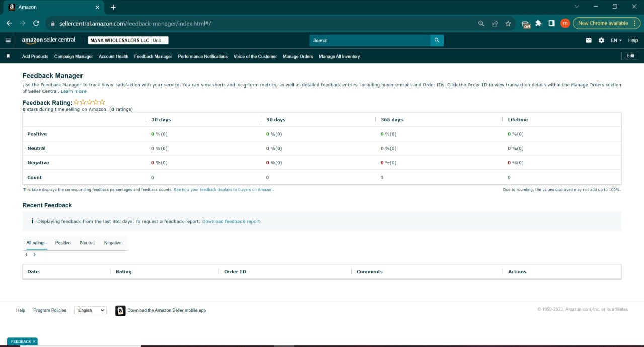This screenshot has width=644, height=347.
Task: Go forward with browser forward arrow
Action: click(x=22, y=23)
